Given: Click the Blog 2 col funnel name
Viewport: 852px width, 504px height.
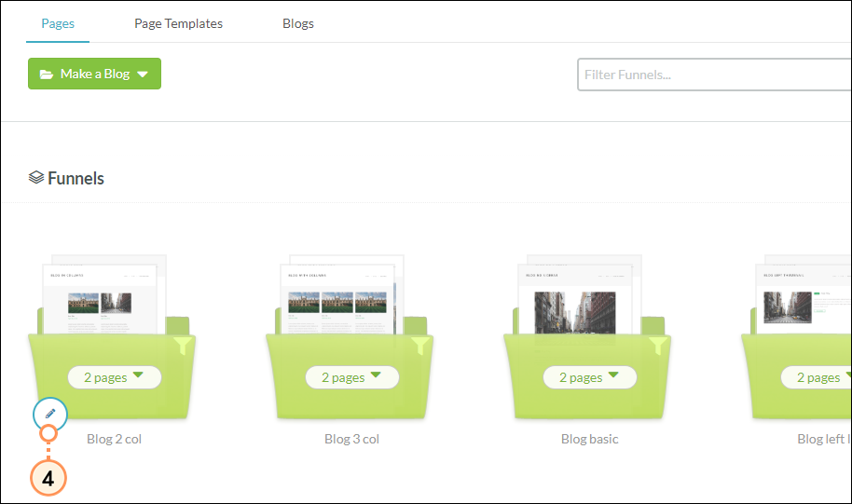Looking at the screenshot, I should 114,439.
